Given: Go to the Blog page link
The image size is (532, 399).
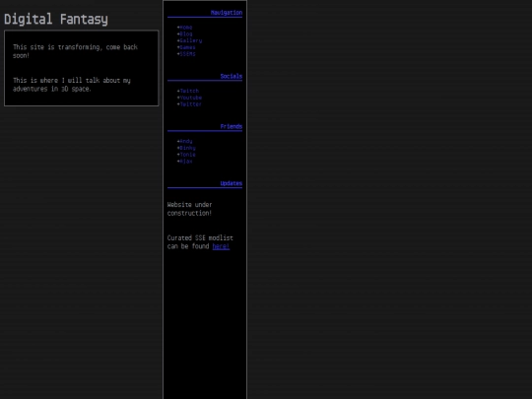Looking at the screenshot, I should [186, 33].
